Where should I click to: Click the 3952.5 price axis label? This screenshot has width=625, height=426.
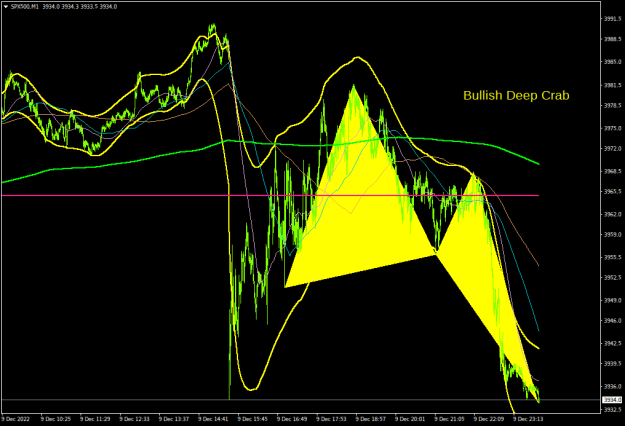[x=613, y=277]
